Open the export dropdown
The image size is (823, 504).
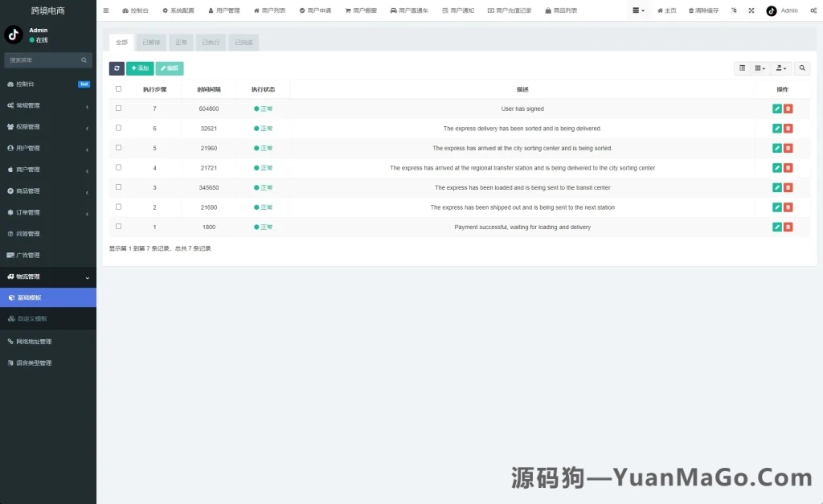pos(780,68)
